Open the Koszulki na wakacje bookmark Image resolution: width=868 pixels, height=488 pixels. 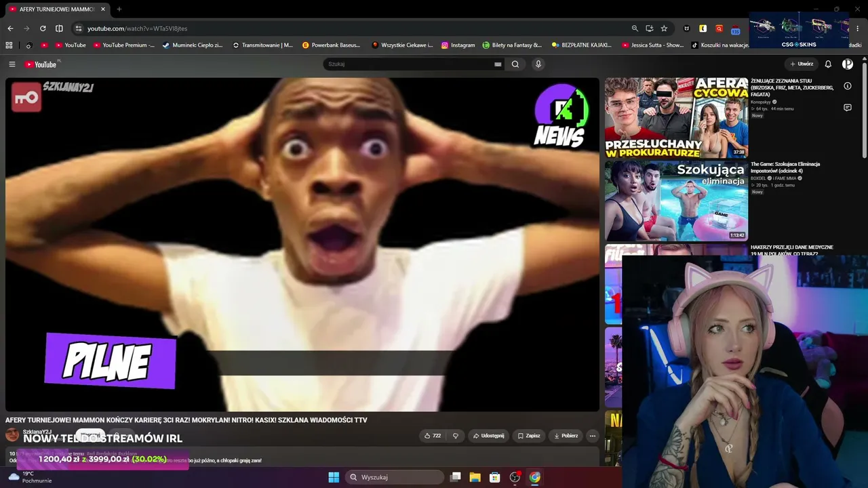click(720, 45)
